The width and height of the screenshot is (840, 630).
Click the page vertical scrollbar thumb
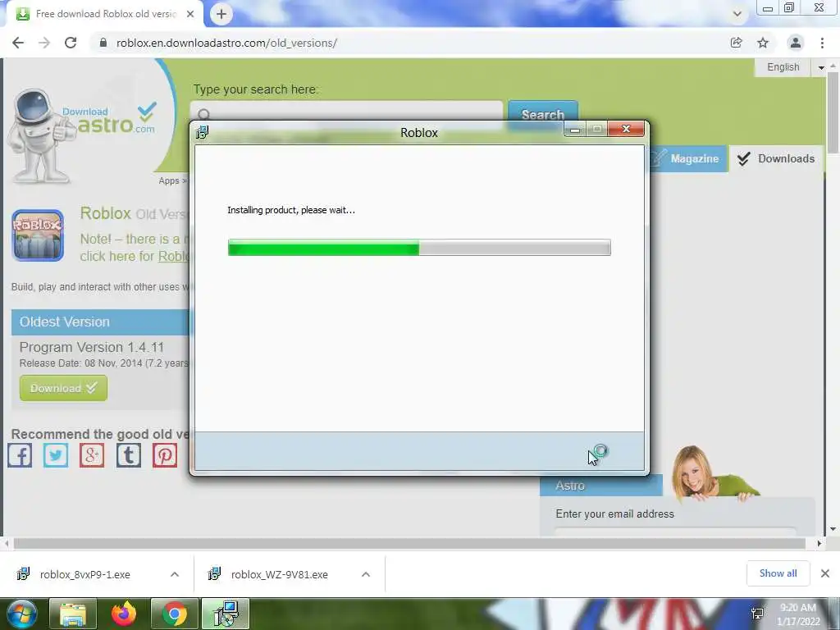coord(833,112)
